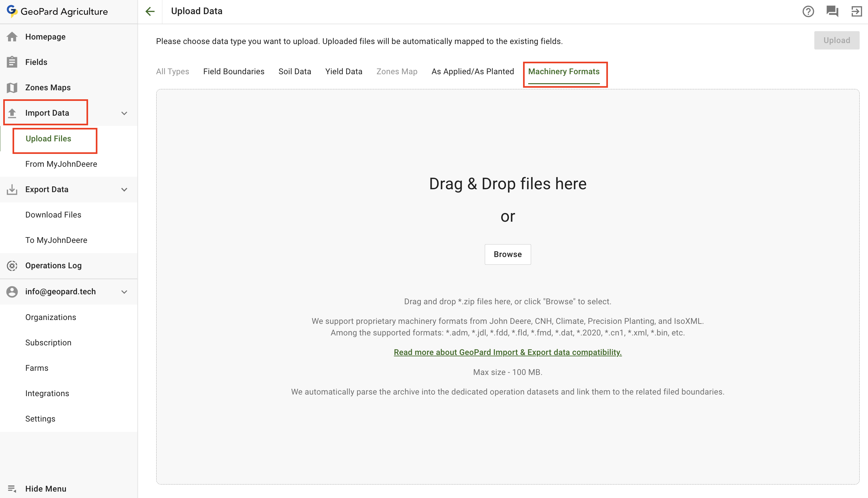Open Integrations in the account menu

pos(47,393)
